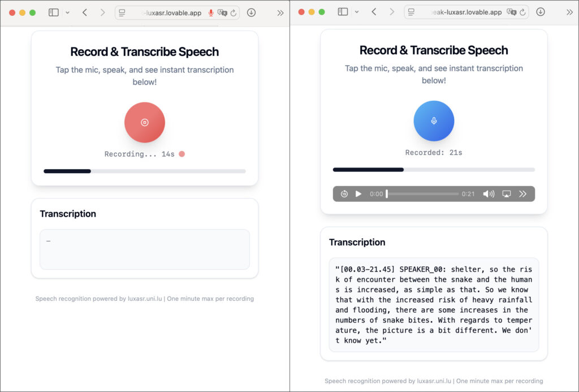This screenshot has width=579, height=392.
Task: Toggle sidebar in right Safari window
Action: [x=343, y=12]
